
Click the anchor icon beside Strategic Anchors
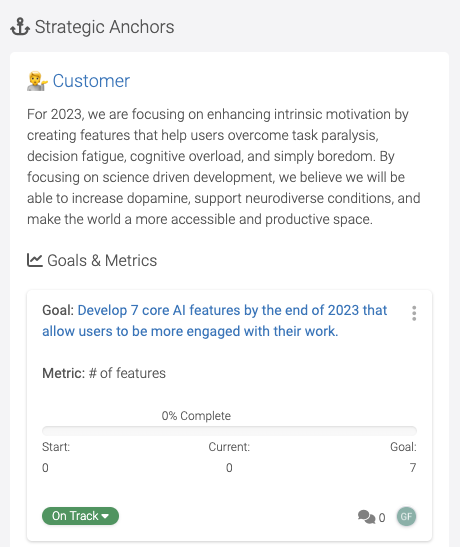point(20,27)
